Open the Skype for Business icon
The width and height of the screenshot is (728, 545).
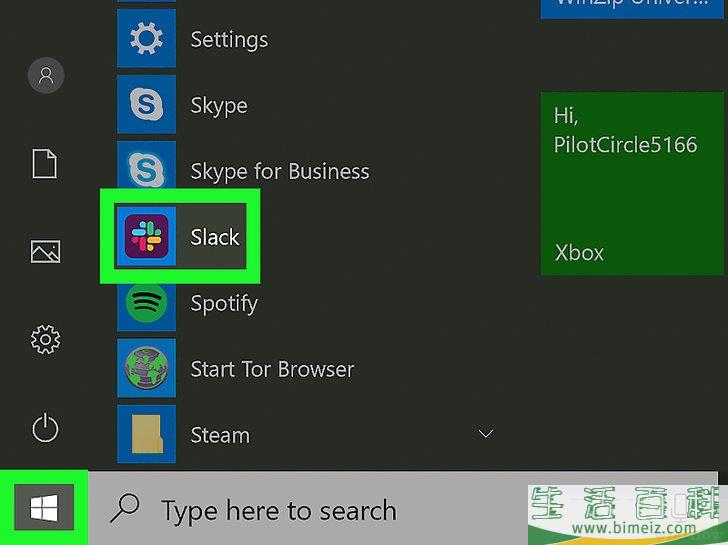pos(146,166)
